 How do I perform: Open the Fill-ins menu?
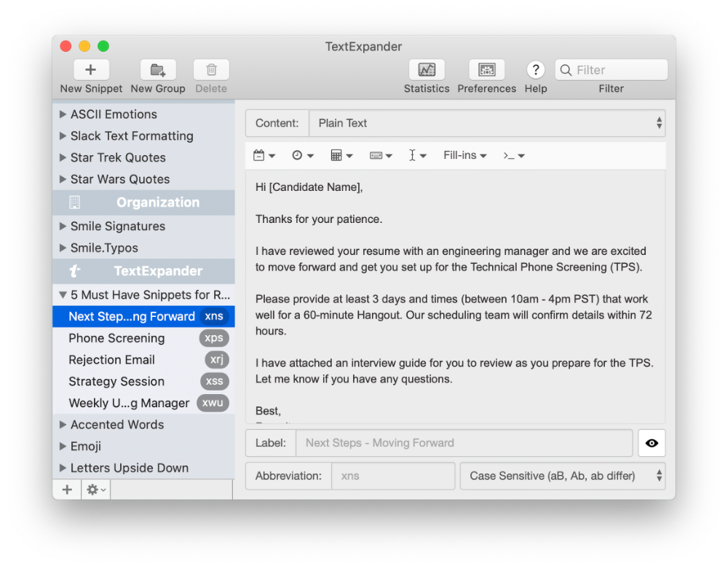click(x=464, y=155)
